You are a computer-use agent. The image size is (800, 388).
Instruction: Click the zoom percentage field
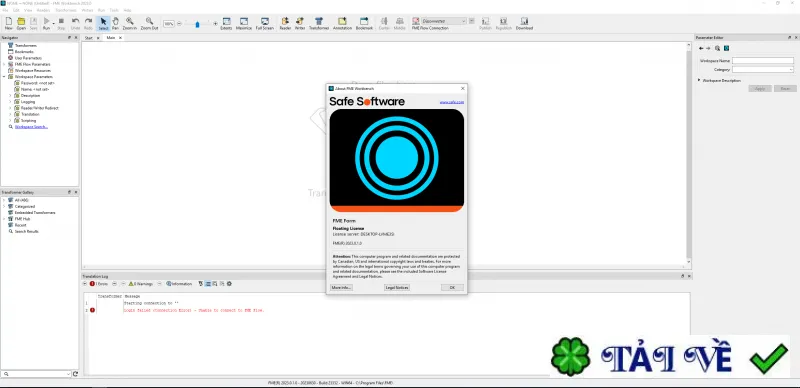coord(169,23)
